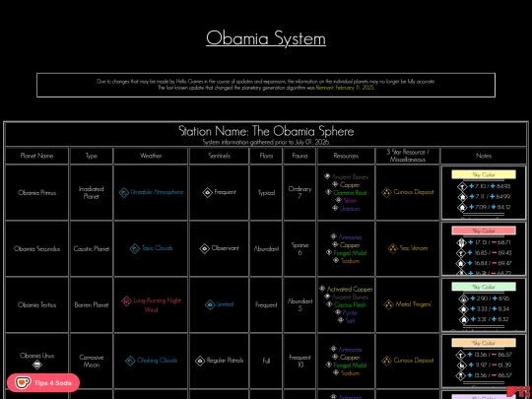The height and width of the screenshot is (399, 532).
Task: Click the icon beside Salt resource
Action: (341, 319)
